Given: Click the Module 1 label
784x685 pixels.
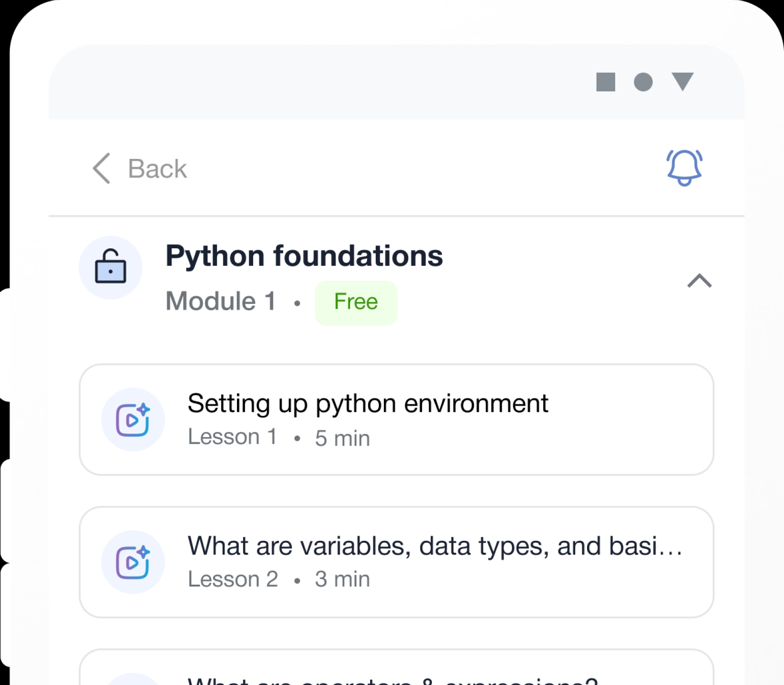Looking at the screenshot, I should point(220,301).
